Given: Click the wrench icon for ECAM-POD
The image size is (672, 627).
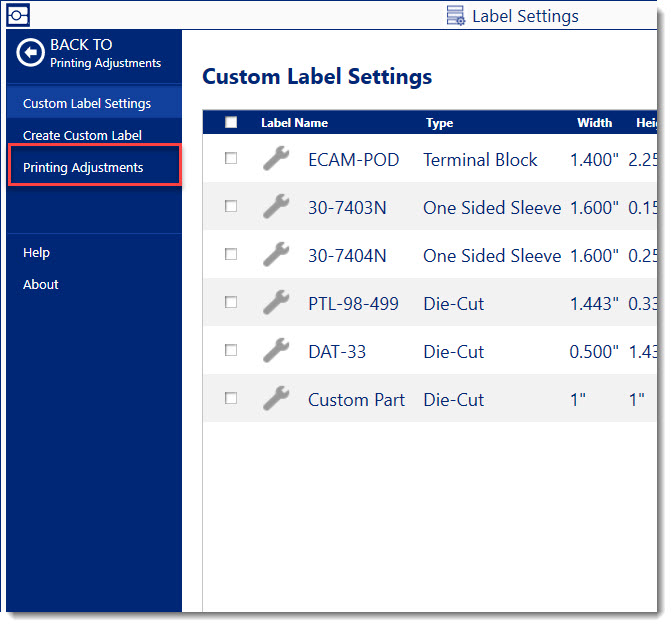Looking at the screenshot, I should pyautogui.click(x=276, y=159).
